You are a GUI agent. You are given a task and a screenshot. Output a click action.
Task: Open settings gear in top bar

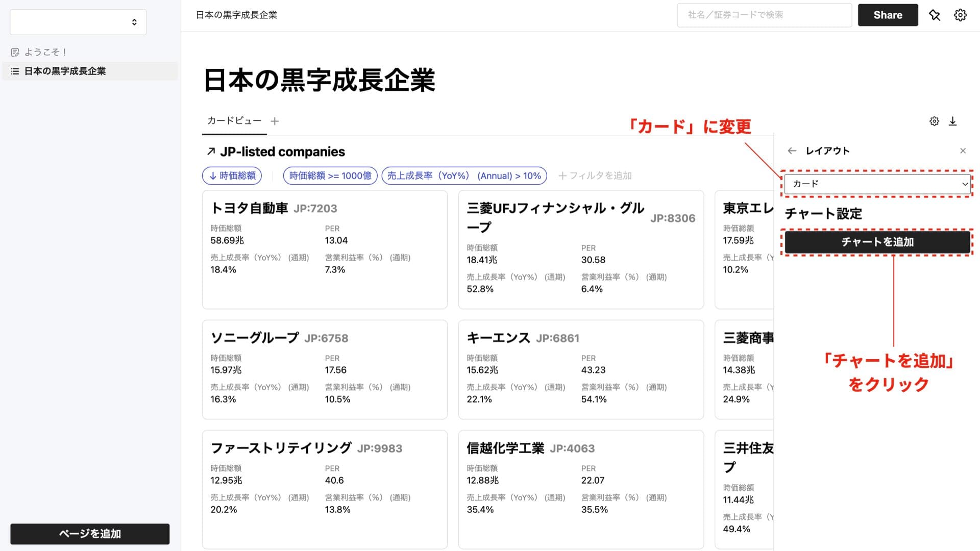tap(960, 15)
